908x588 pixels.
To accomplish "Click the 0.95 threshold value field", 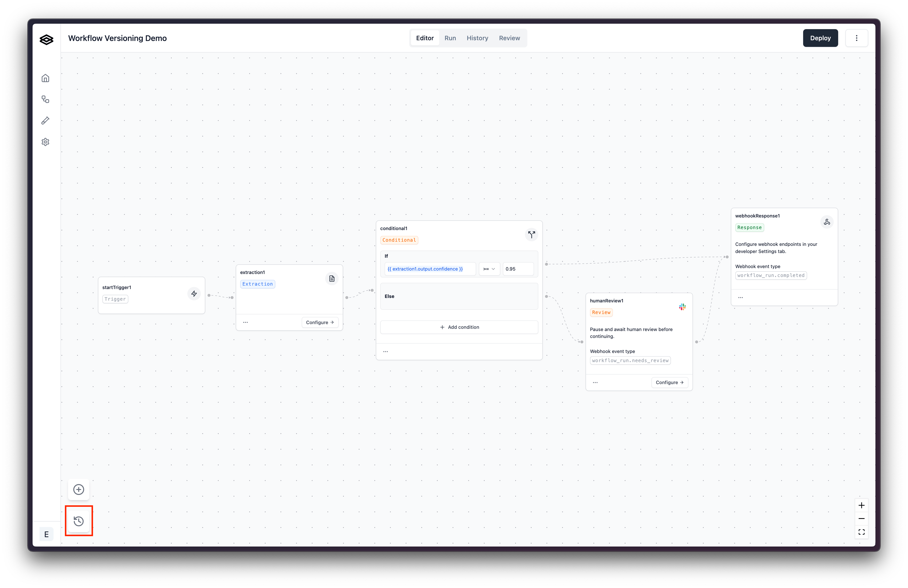I will coord(518,269).
